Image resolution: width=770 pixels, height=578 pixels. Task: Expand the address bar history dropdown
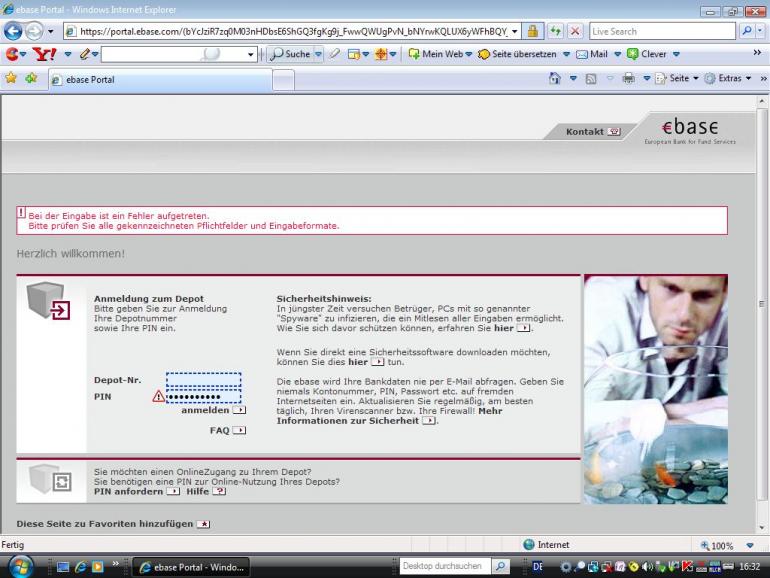(515, 31)
